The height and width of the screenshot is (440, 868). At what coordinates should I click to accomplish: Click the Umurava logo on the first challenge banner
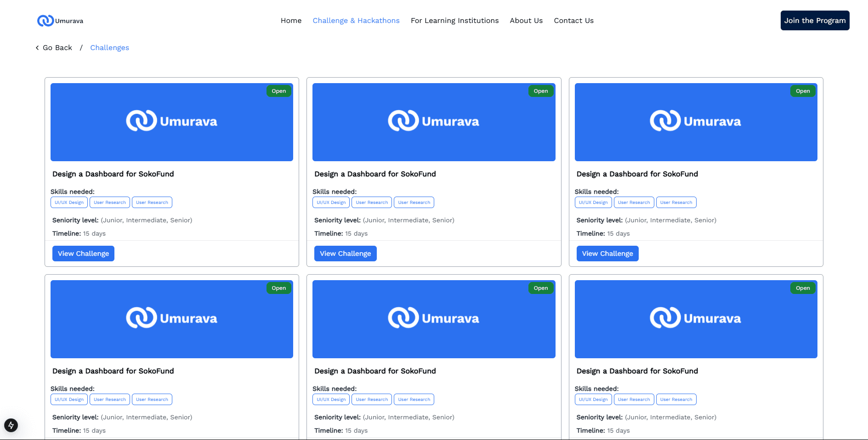coord(171,121)
